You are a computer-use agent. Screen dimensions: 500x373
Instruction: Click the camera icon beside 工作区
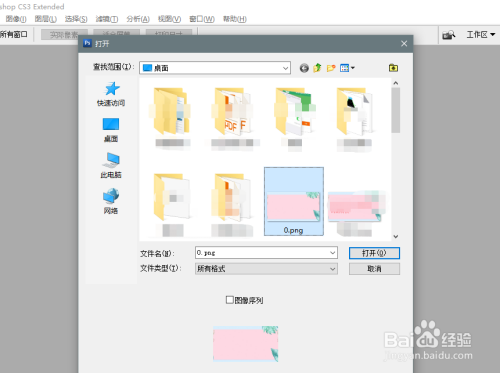449,35
